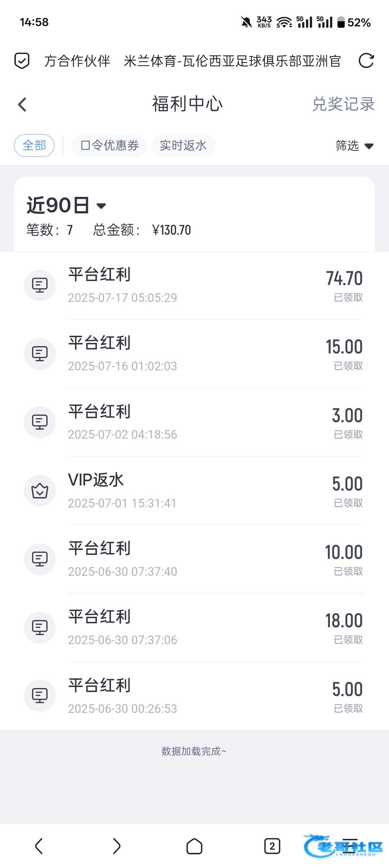The height and width of the screenshot is (868, 389).
Task: Open browser home with the house icon
Action: [x=194, y=846]
